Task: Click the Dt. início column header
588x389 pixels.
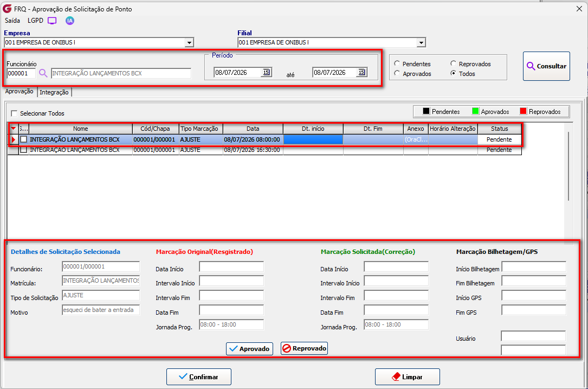Action: (313, 129)
